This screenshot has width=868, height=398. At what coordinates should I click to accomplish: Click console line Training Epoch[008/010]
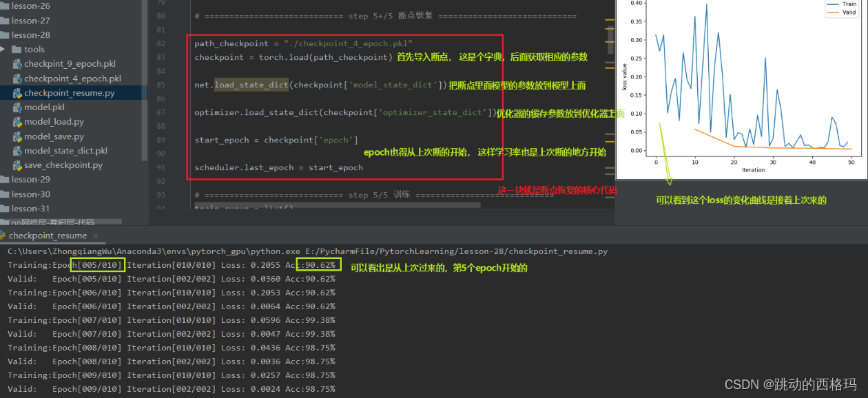pyautogui.click(x=172, y=348)
